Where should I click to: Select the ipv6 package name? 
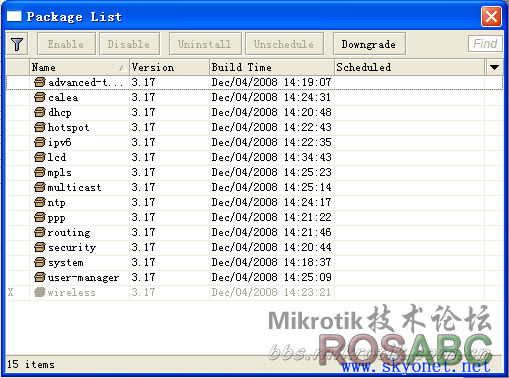[x=60, y=142]
